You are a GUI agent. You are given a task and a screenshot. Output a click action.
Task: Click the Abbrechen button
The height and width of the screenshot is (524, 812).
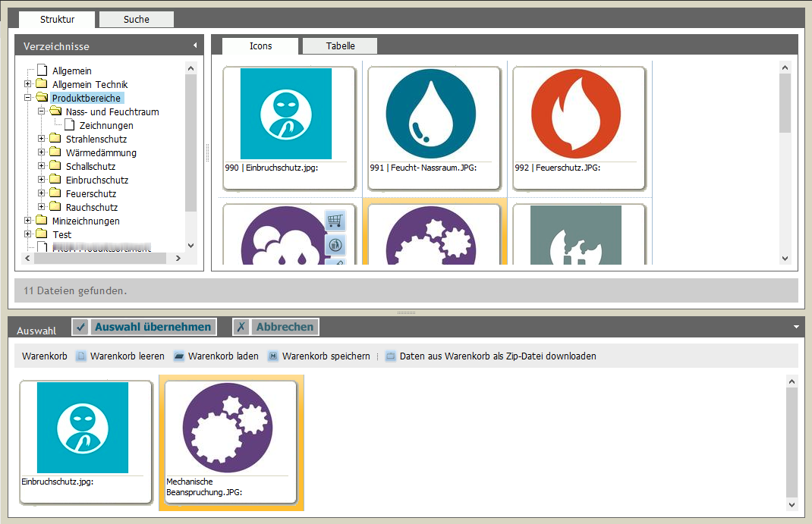(276, 327)
